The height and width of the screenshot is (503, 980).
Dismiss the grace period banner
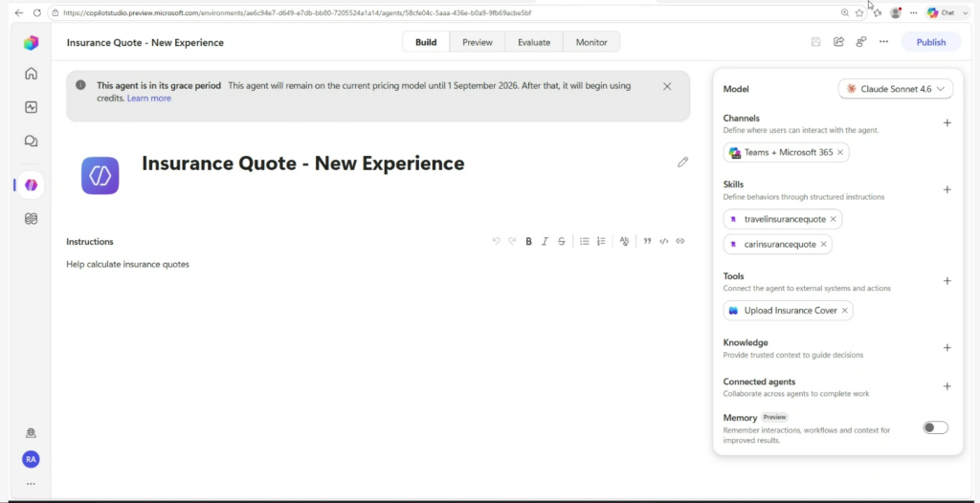click(x=667, y=86)
